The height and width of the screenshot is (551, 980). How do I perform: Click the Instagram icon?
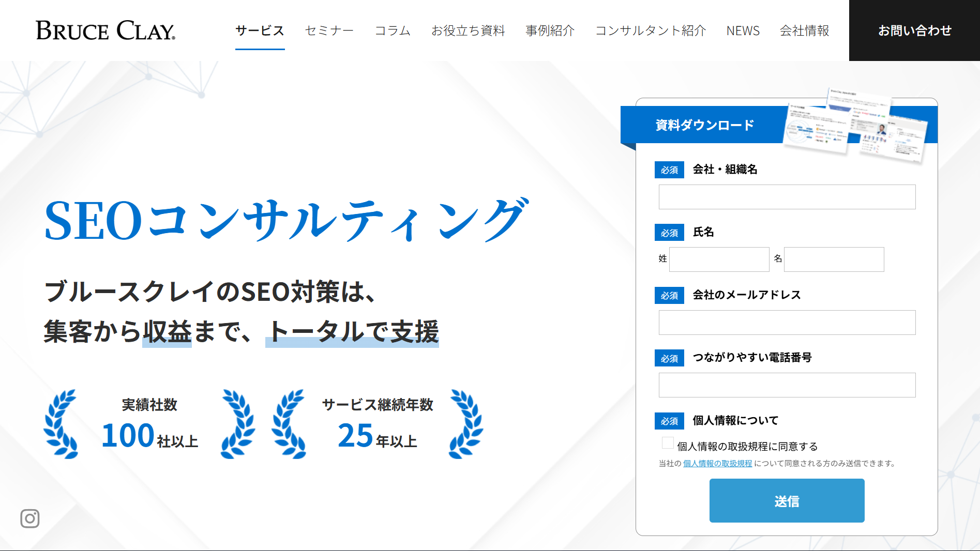tap(30, 518)
